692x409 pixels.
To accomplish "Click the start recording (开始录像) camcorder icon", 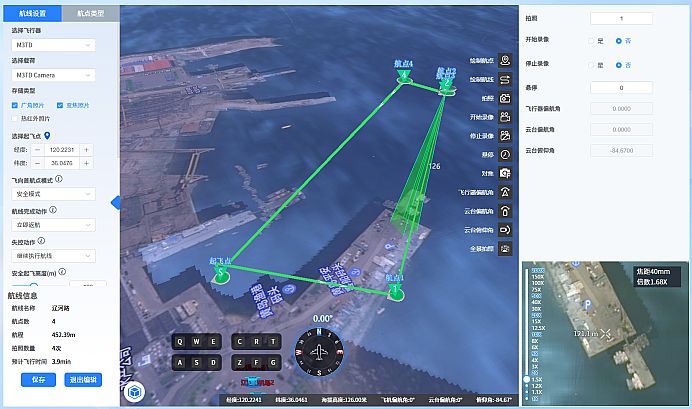I will [x=505, y=117].
